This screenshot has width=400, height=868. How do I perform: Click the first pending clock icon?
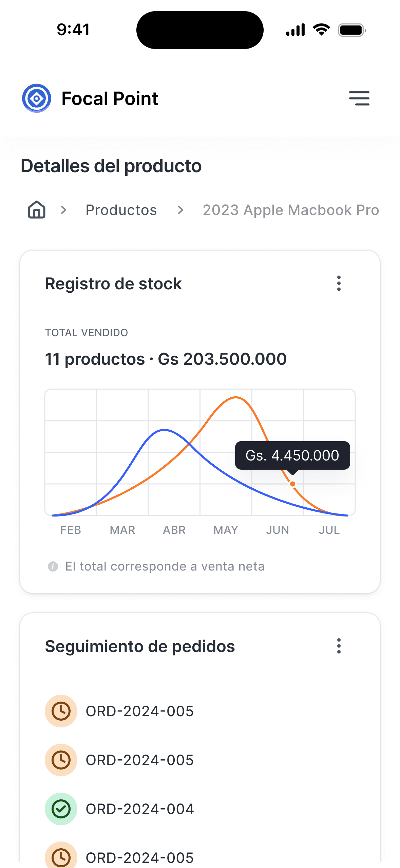click(61, 711)
